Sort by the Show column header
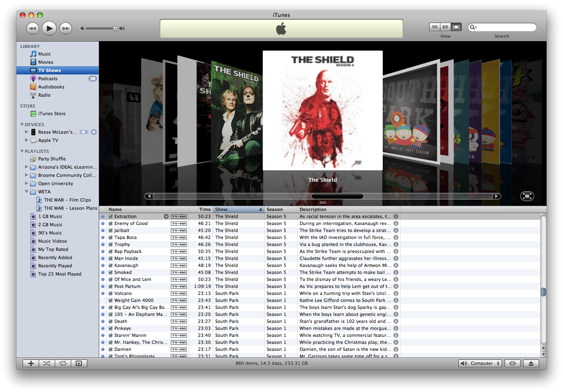The height and width of the screenshot is (392, 563). [x=239, y=209]
